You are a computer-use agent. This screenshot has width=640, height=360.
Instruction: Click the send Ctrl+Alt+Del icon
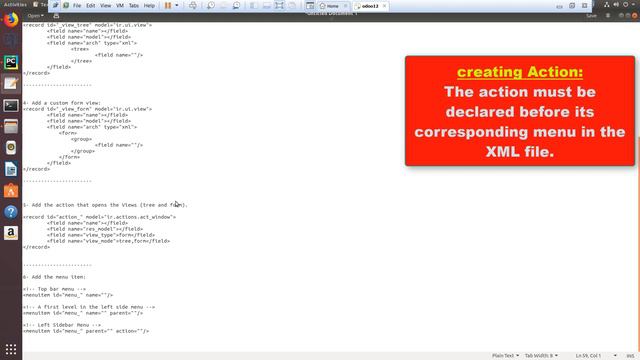point(193,6)
